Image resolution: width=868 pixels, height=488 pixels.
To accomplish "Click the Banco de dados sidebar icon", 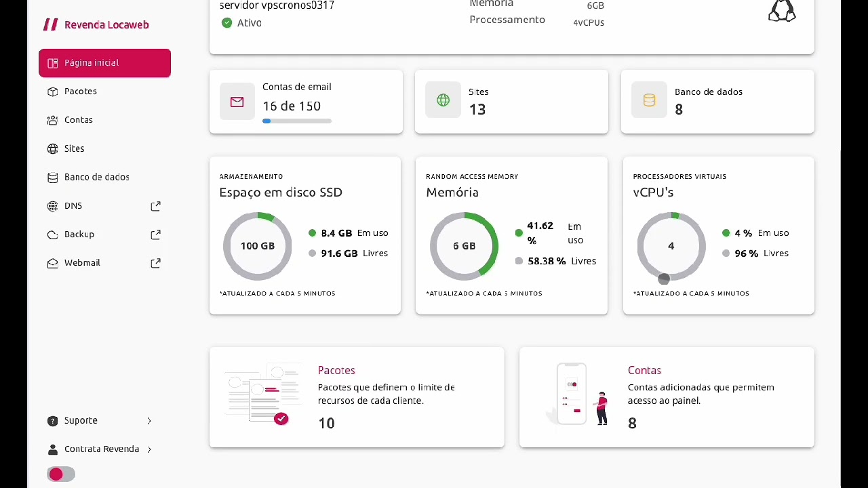I will pyautogui.click(x=52, y=178).
